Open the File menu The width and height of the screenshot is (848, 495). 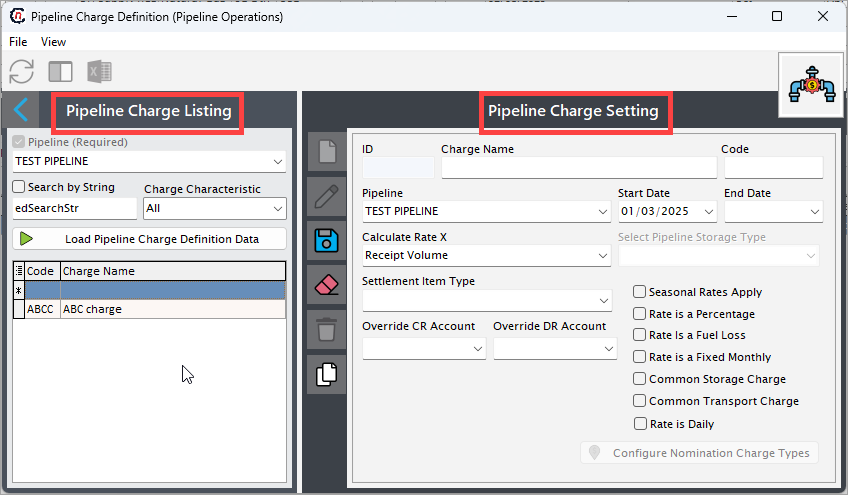click(x=18, y=42)
